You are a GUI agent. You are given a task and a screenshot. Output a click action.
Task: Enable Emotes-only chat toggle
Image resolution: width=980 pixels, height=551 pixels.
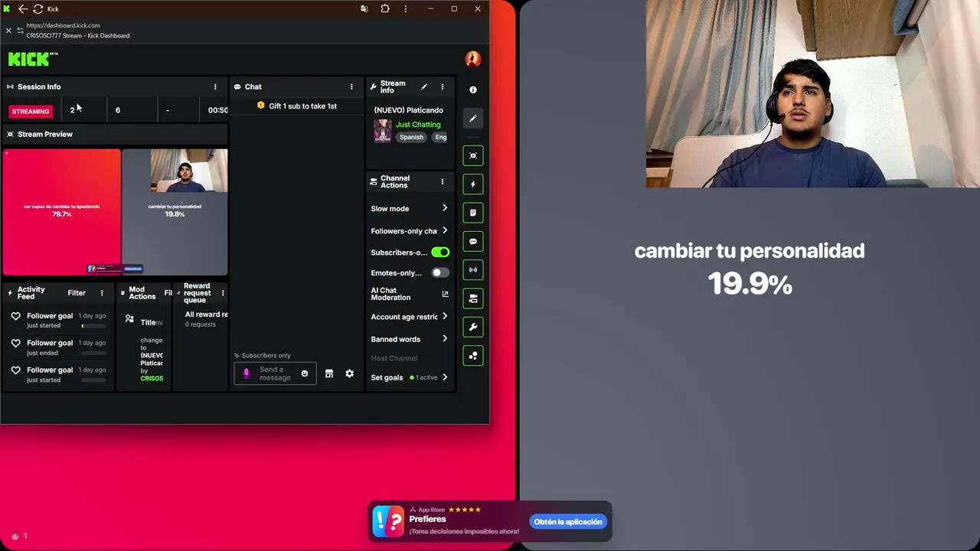coord(440,272)
